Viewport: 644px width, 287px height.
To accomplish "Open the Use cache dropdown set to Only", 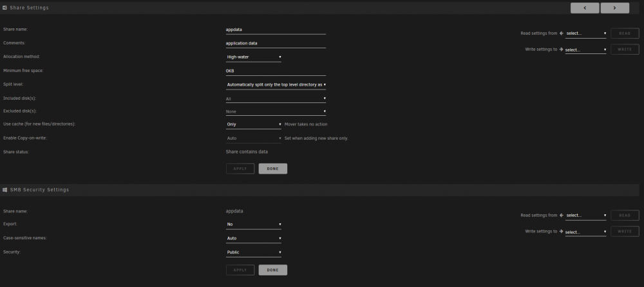I will pos(253,124).
